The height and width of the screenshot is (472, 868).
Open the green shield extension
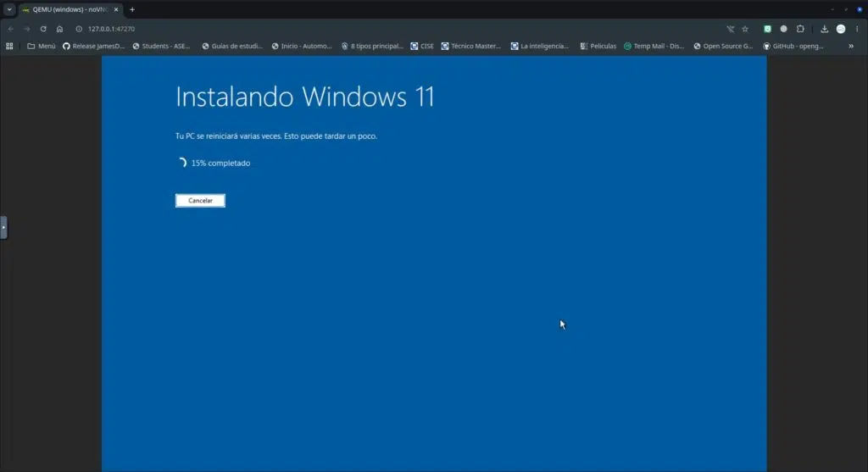pos(767,29)
